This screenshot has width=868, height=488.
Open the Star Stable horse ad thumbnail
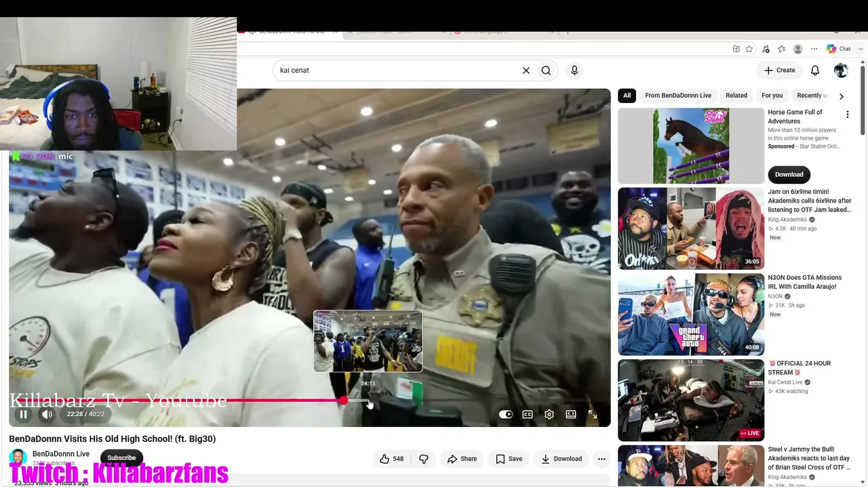click(691, 146)
